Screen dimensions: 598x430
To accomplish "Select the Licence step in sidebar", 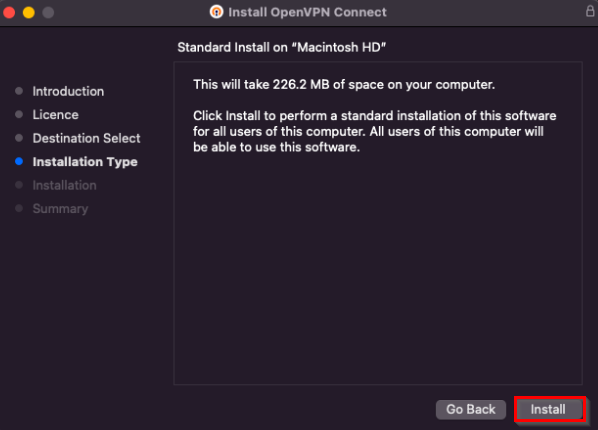I will coord(56,114).
